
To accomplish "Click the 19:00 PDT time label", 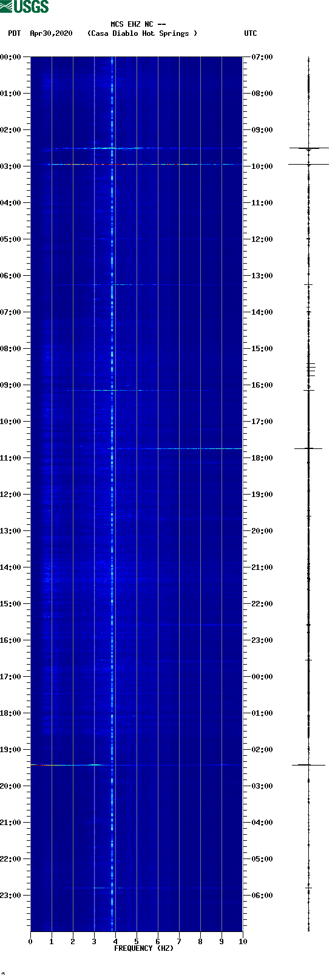I will point(11,749).
